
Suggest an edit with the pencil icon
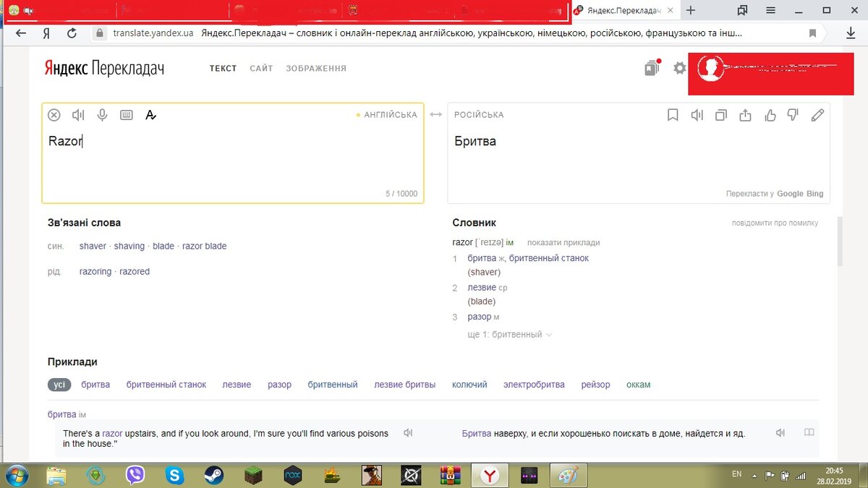[817, 115]
